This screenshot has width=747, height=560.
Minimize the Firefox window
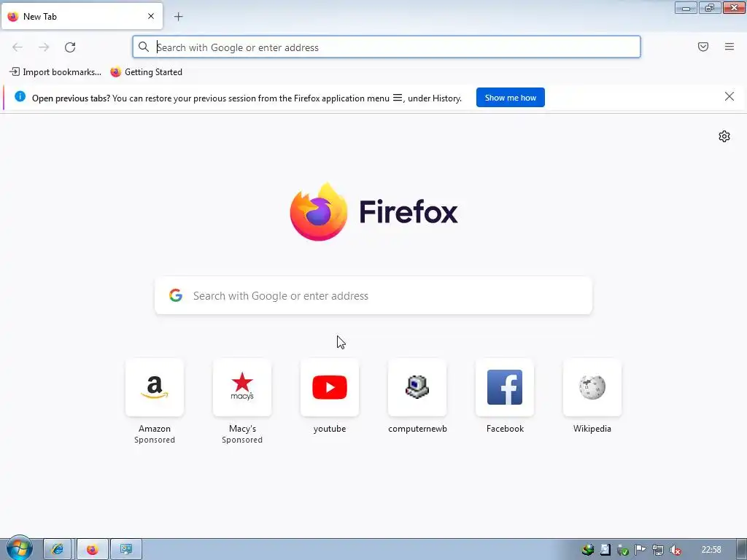pos(686,7)
